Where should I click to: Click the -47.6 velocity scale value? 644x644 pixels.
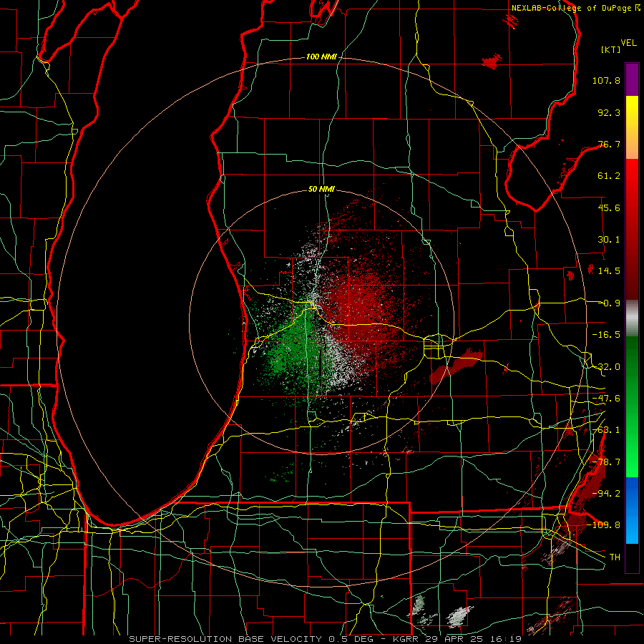coord(606,399)
